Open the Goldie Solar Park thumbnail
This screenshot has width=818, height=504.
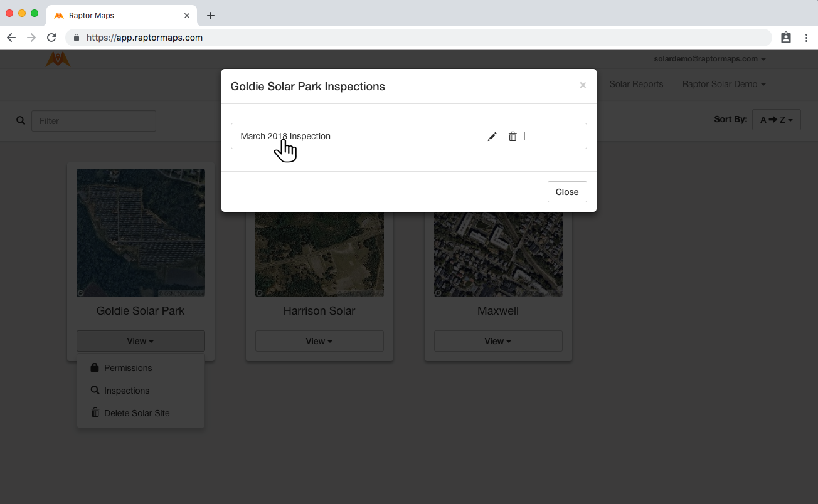(141, 233)
